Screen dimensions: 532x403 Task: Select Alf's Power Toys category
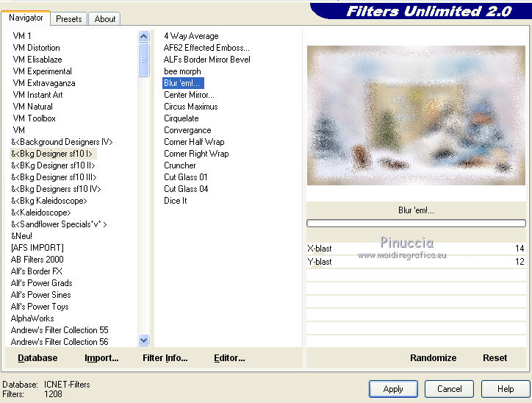point(40,307)
